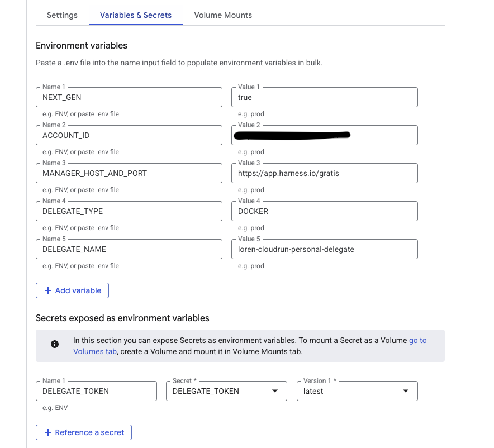Image resolution: width=494 pixels, height=448 pixels.
Task: Click the redacted Value 2 field
Action: click(x=325, y=135)
